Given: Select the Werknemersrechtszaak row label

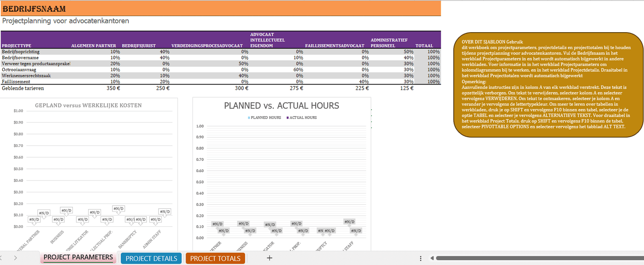Looking at the screenshot, I should 26,76.
